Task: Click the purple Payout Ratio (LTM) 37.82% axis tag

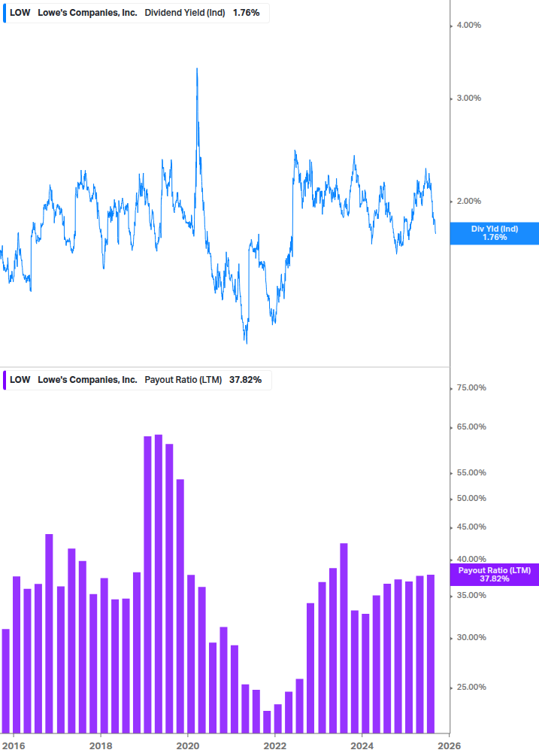Action: [x=495, y=575]
